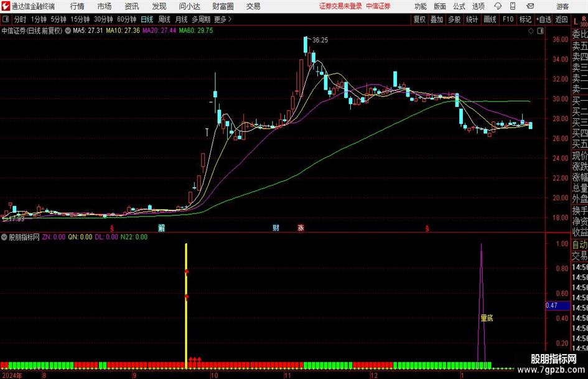Click the diamond icon above the chart
The image size is (588, 379).
(x=531, y=31)
